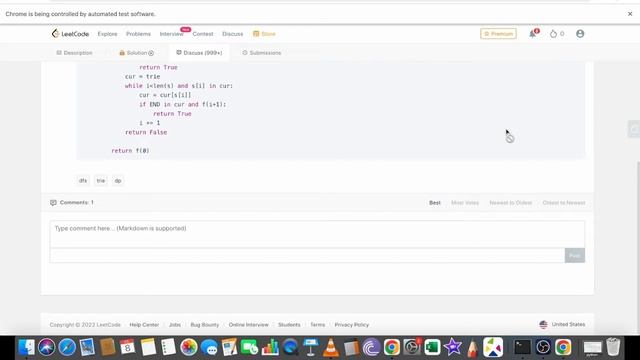Open the Store link

pyautogui.click(x=264, y=34)
